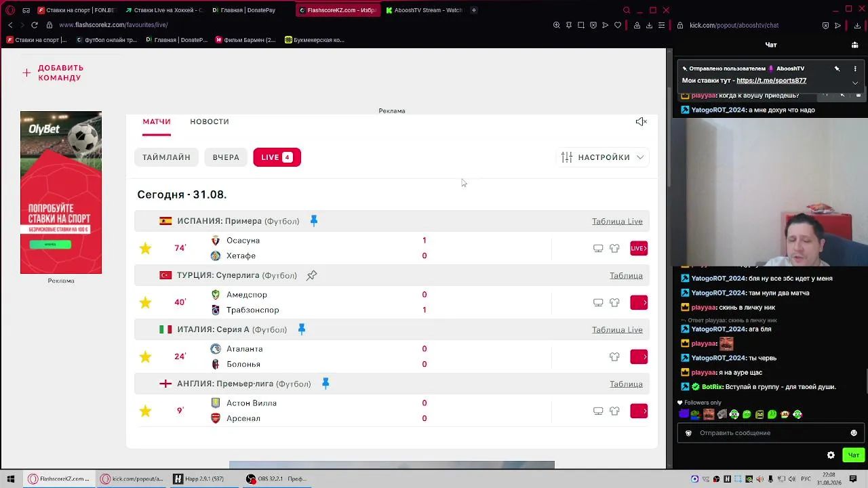Open Таблица link for Turkey Superliga
Screen dimensions: 868x488
click(626, 275)
